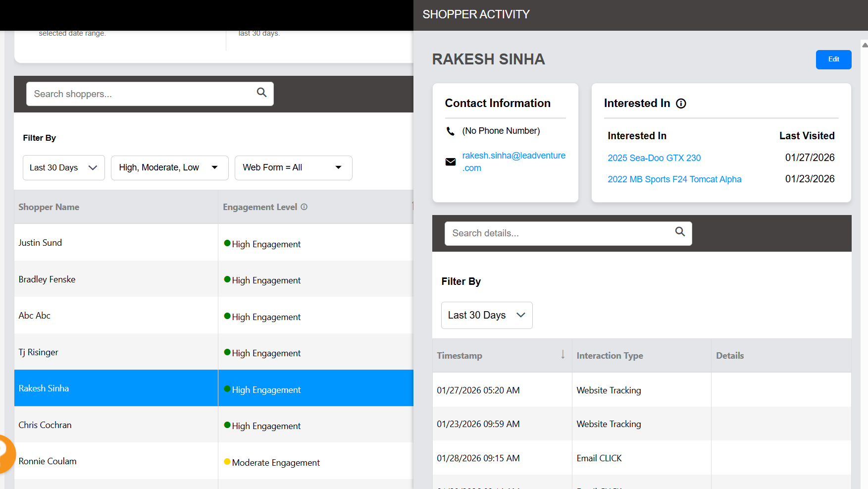Viewport: 868px width, 489px height.
Task: Click the rakesh.sinha@leadventure.com email link
Action: tap(513, 162)
